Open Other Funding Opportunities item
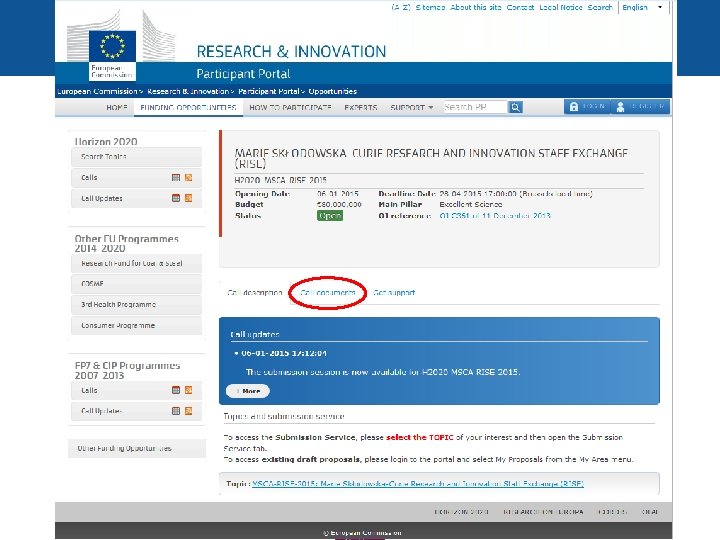The image size is (720, 540). coord(137,448)
